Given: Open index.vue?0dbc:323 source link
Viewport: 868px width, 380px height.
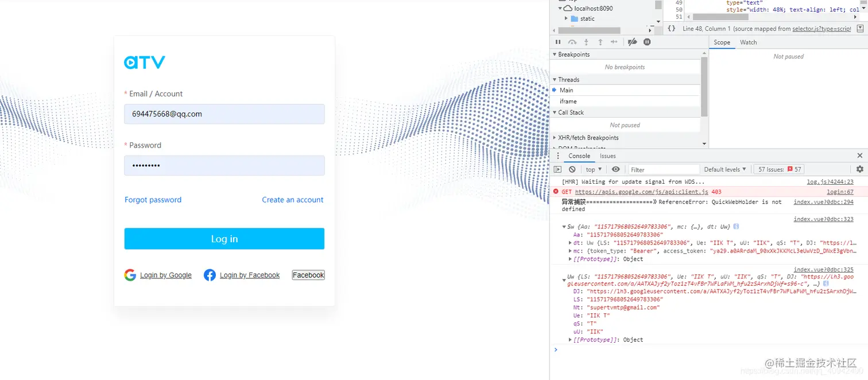Looking at the screenshot, I should [x=823, y=219].
